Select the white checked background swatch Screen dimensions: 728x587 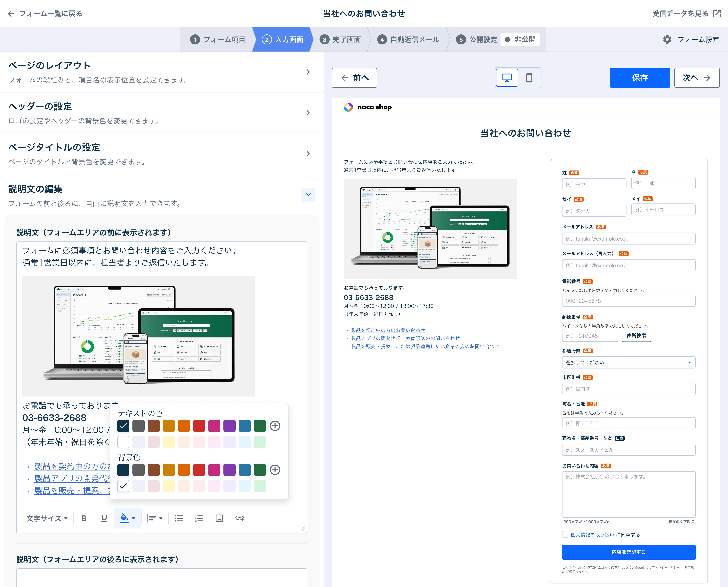tap(123, 486)
